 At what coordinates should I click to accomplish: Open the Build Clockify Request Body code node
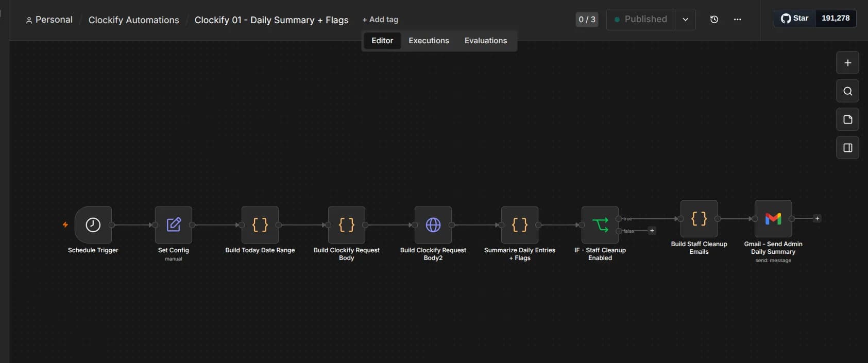[x=347, y=224]
